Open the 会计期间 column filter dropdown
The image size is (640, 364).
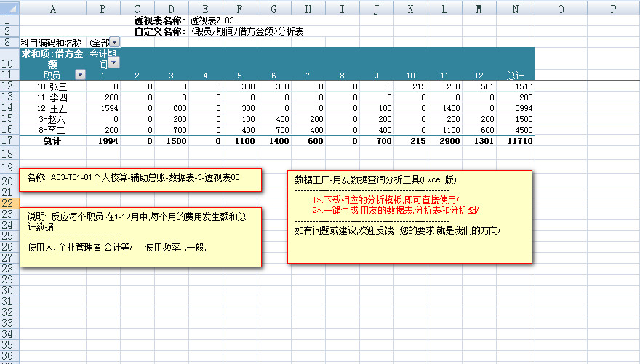click(x=113, y=62)
